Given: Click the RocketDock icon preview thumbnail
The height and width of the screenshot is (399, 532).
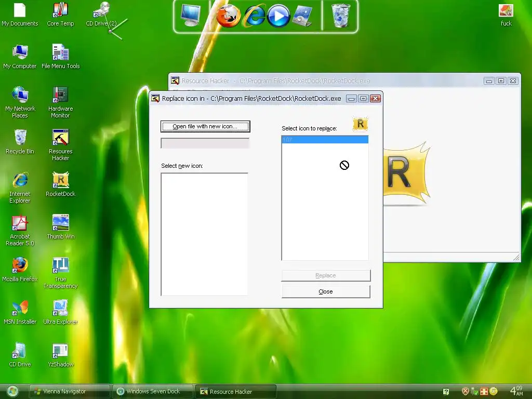Looking at the screenshot, I should pyautogui.click(x=361, y=124).
